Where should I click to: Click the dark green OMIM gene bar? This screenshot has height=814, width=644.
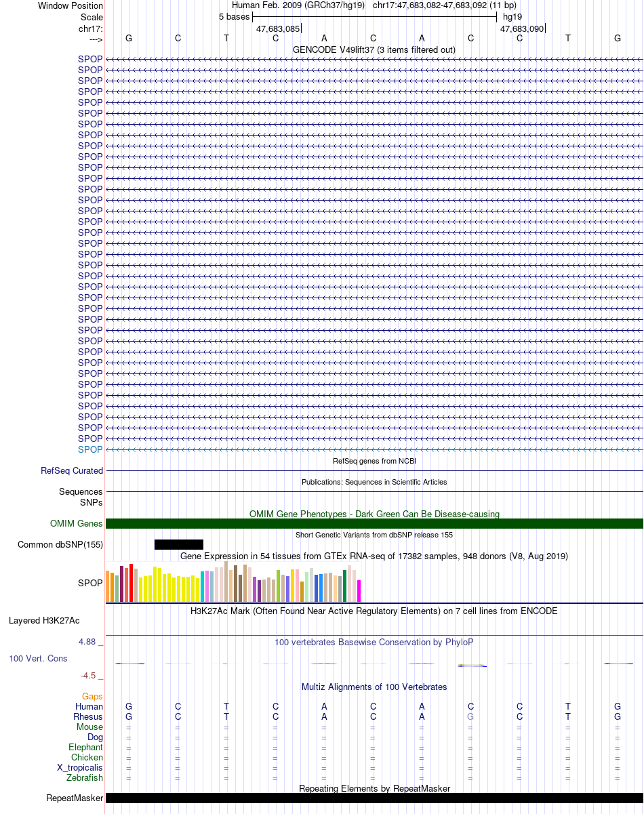[x=374, y=523]
